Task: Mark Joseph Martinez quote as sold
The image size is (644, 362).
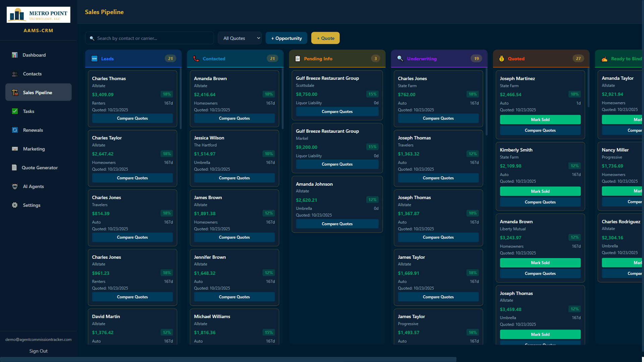Action: click(x=540, y=120)
